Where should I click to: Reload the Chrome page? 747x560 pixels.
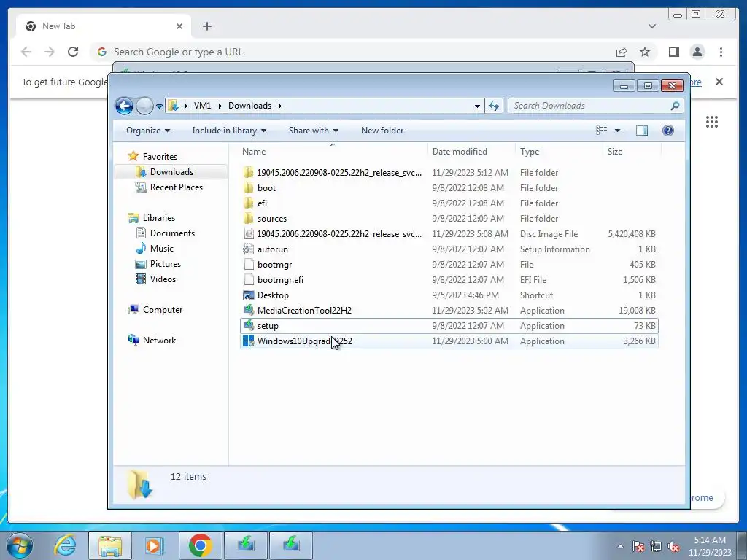point(73,52)
